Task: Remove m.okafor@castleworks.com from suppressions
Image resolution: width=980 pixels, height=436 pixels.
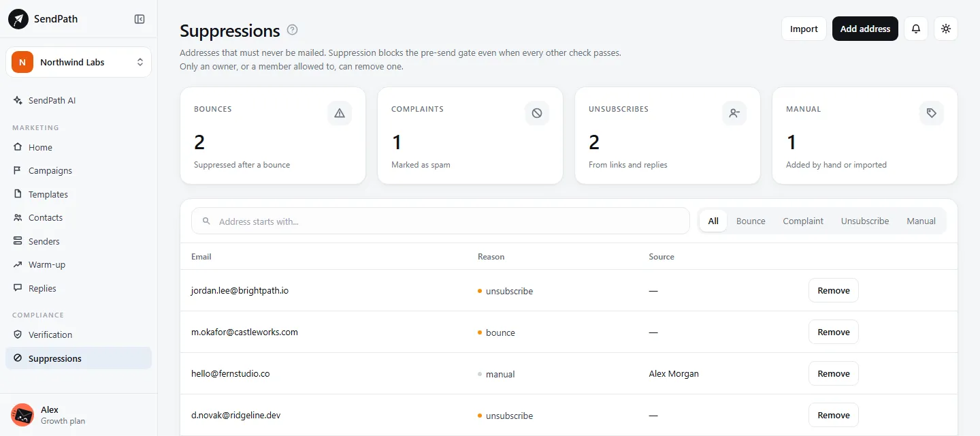Action: click(834, 332)
